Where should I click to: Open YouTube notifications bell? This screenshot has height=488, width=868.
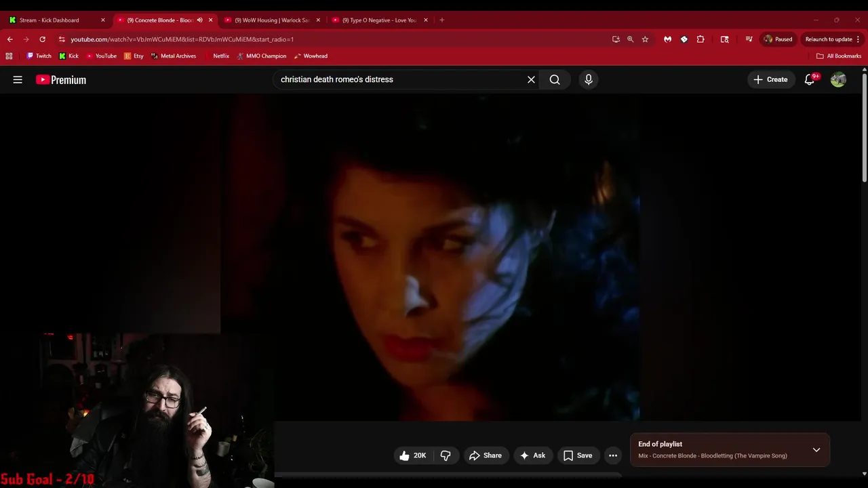coord(810,79)
